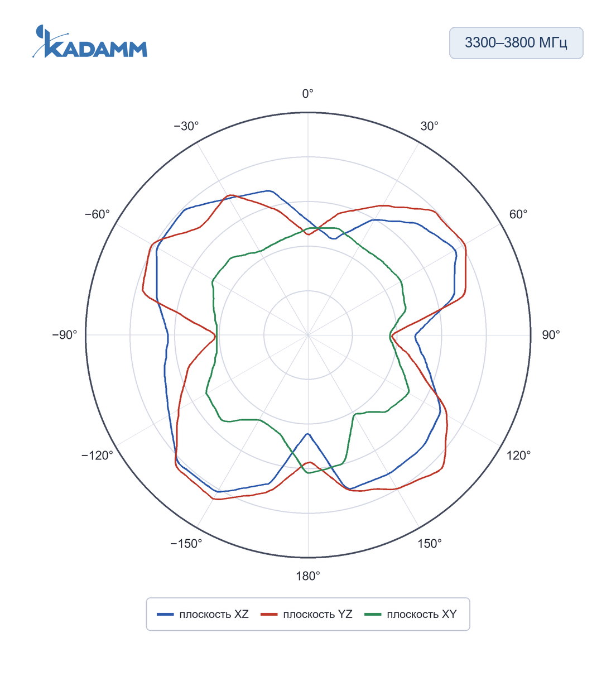The image size is (616, 676).
Task: Click the green XY legend line swatch
Action: pos(373,615)
